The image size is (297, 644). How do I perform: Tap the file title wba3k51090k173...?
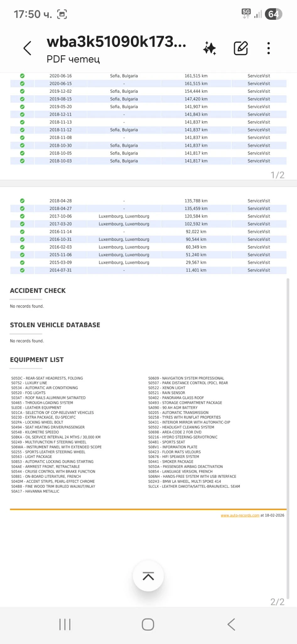coord(116,41)
